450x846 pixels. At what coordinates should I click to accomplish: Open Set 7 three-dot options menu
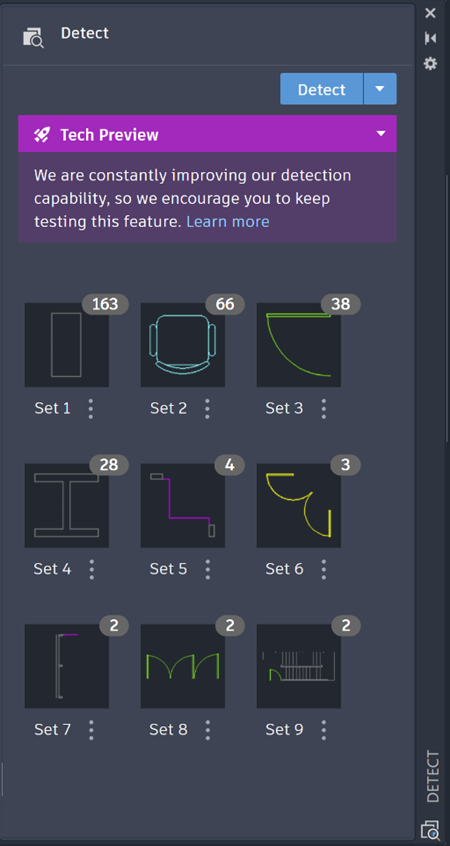click(x=91, y=730)
